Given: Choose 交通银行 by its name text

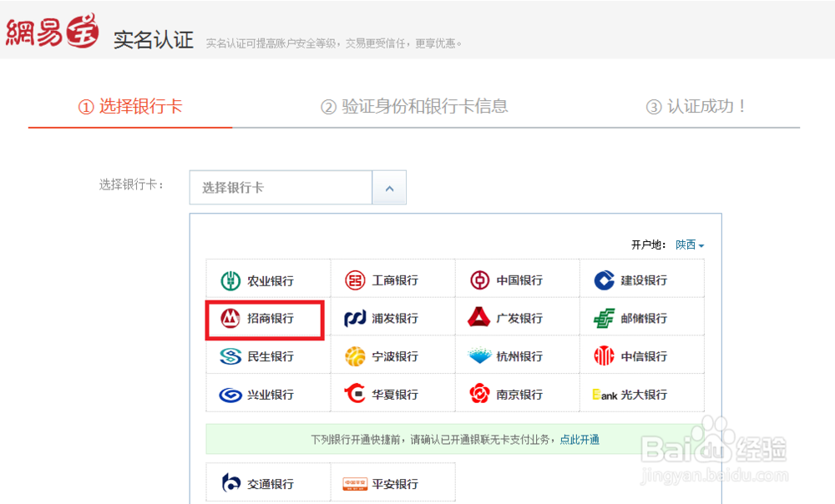Looking at the screenshot, I should (x=270, y=484).
